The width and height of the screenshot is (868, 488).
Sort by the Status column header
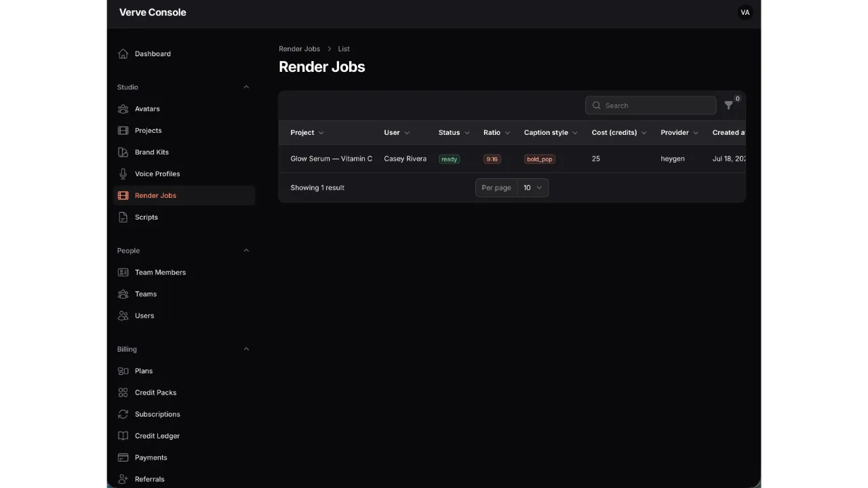click(x=454, y=132)
